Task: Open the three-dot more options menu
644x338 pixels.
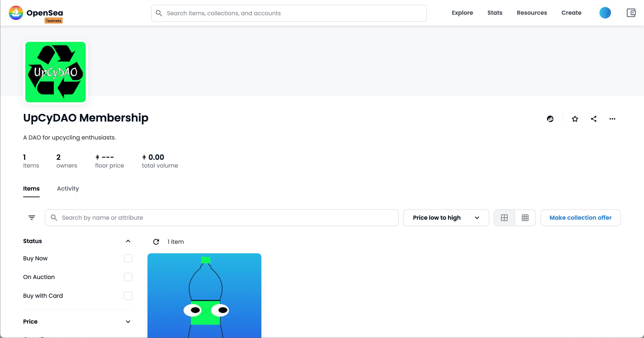Action: pos(612,119)
